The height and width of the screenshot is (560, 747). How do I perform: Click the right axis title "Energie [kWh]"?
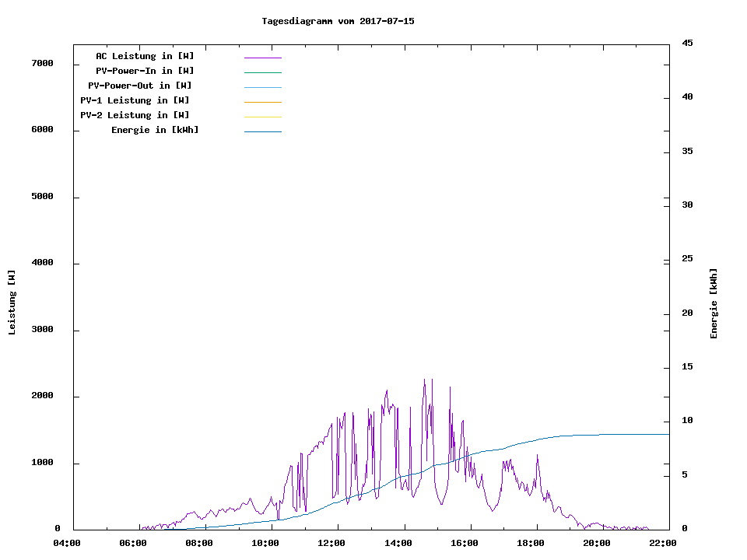coord(714,303)
